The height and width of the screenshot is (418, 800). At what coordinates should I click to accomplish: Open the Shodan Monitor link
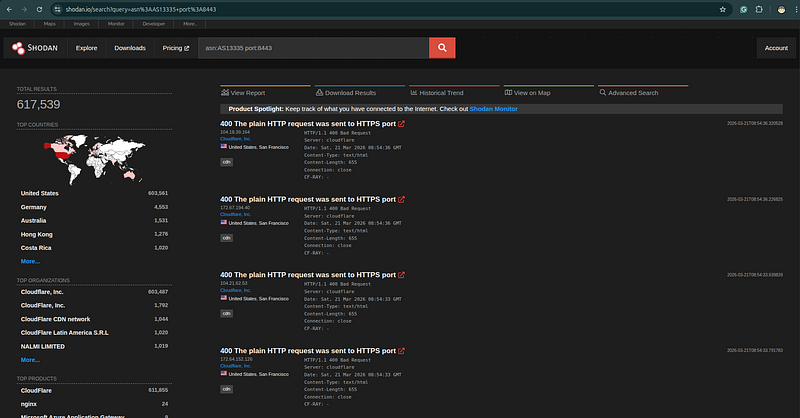click(493, 109)
